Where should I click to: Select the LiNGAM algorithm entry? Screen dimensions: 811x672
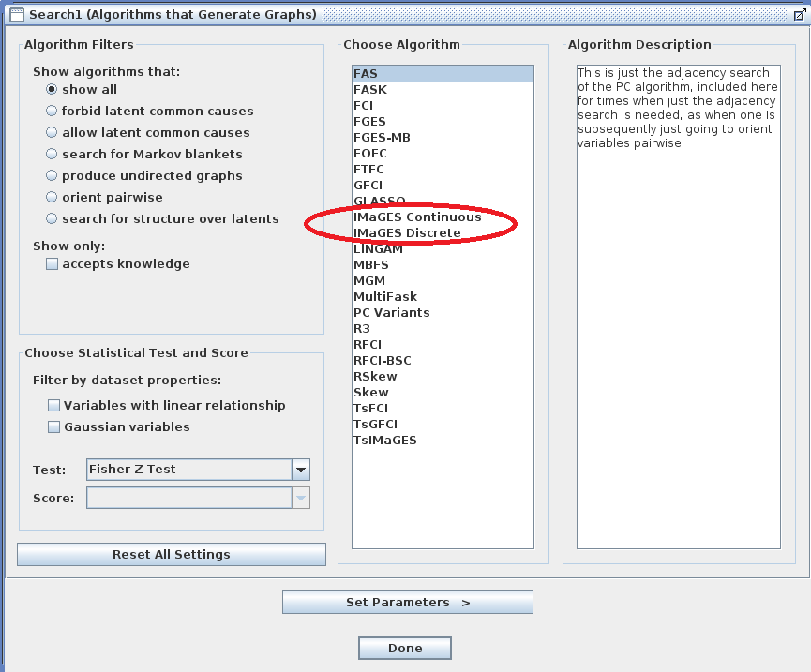[x=378, y=248]
